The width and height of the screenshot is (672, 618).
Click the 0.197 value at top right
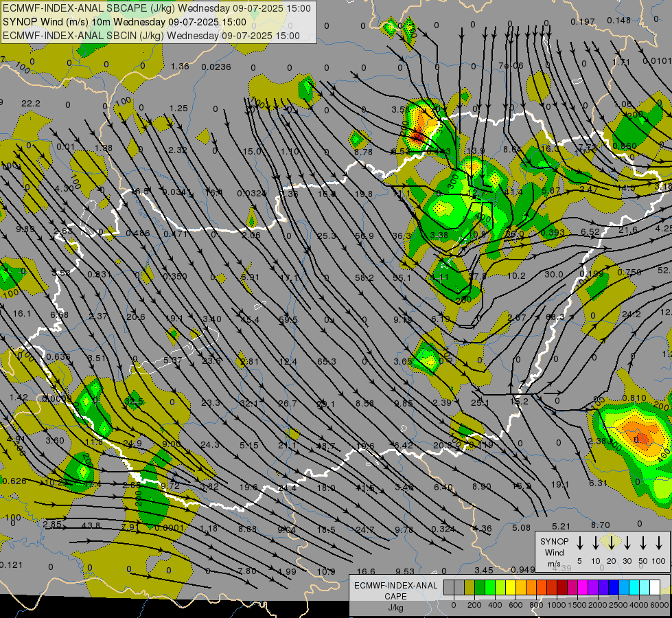583,21
